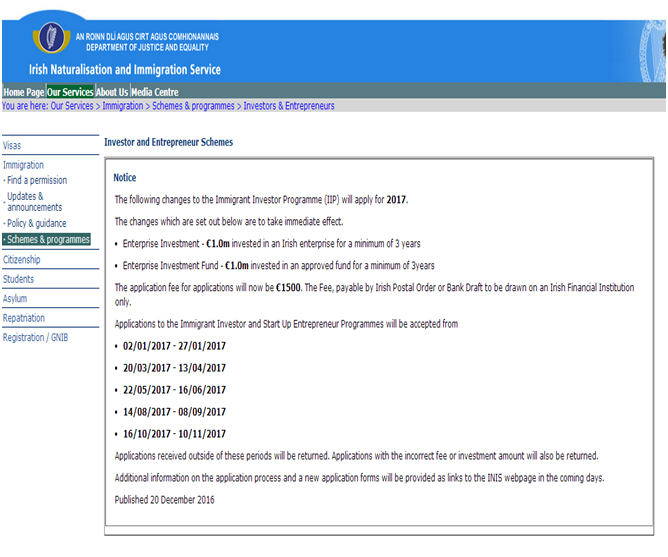Open Citizenship in the sidebar
Screen dimensions: 668x557
[x=22, y=260]
